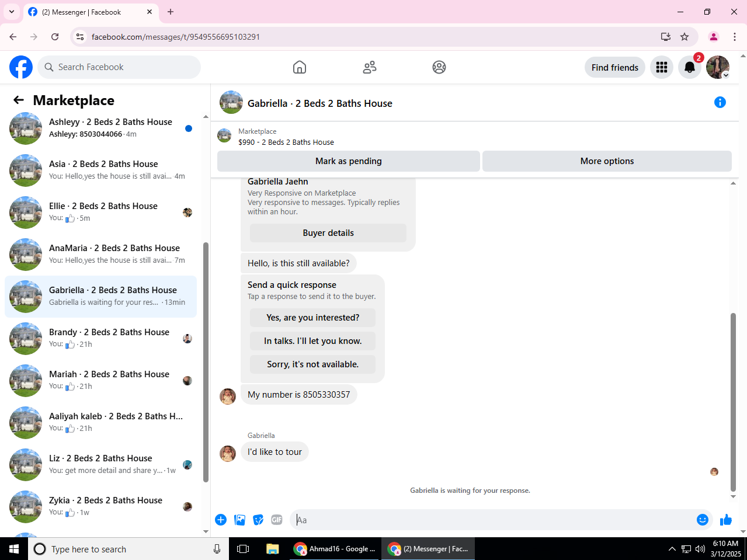Click the back arrow beside Marketplace
Viewport: 747px width, 560px height.
tap(19, 100)
